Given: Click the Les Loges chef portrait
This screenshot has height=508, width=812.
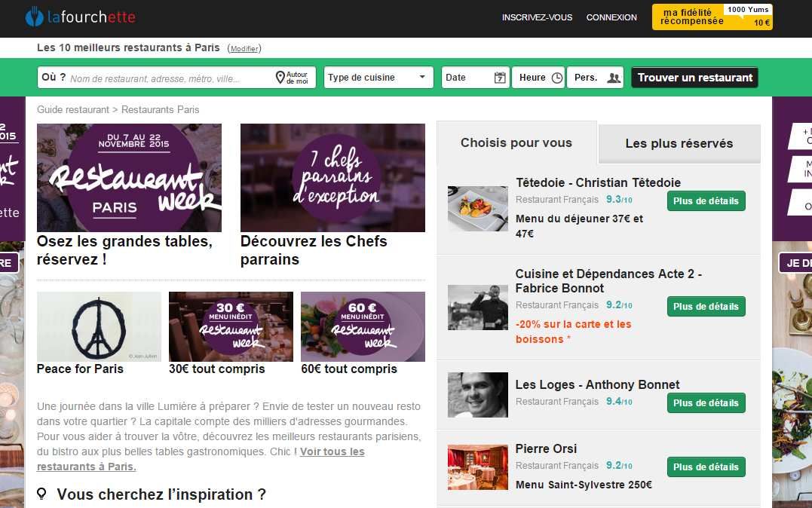Looking at the screenshot, I should (x=477, y=395).
